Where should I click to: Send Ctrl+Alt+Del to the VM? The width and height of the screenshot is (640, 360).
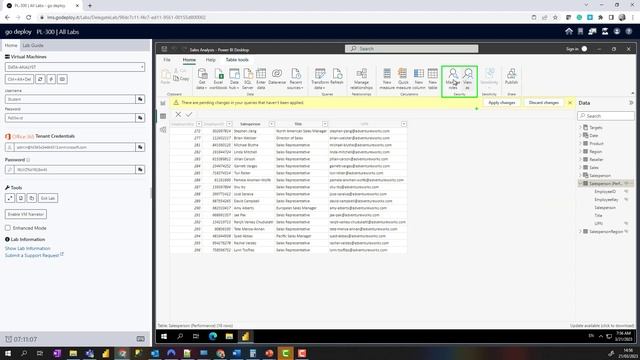point(19,79)
